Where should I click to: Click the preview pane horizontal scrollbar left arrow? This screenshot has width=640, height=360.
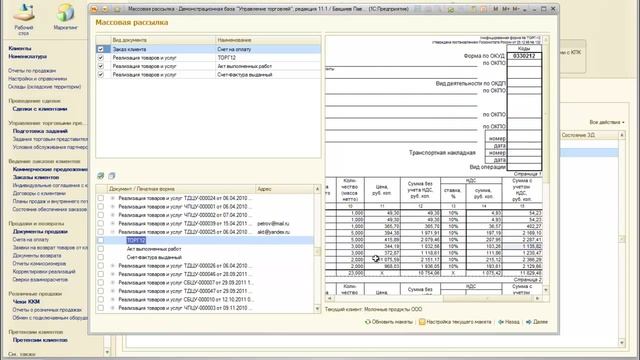[329, 298]
